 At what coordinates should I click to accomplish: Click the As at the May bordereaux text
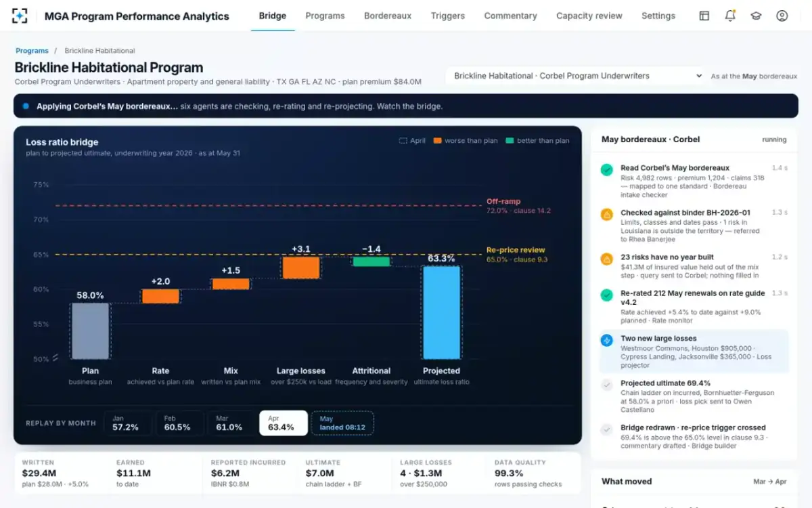tap(754, 77)
